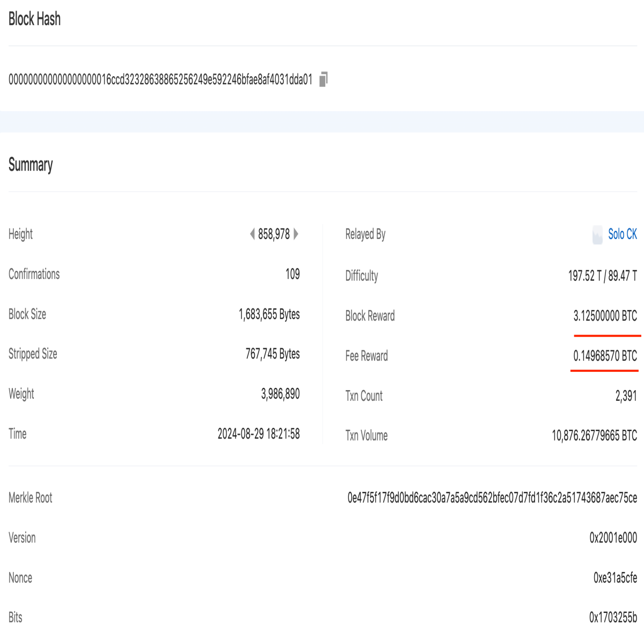Click the Version value 0x2001e000
The height and width of the screenshot is (644, 644).
(613, 538)
